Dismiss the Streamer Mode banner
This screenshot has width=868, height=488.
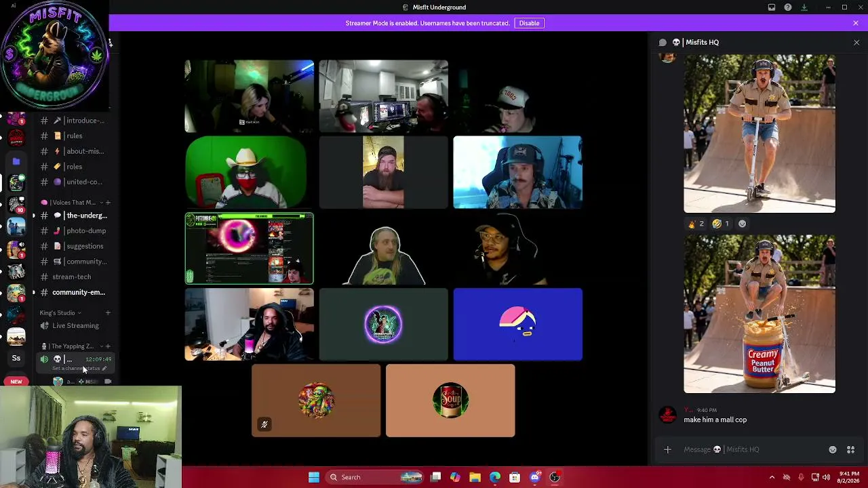(856, 23)
